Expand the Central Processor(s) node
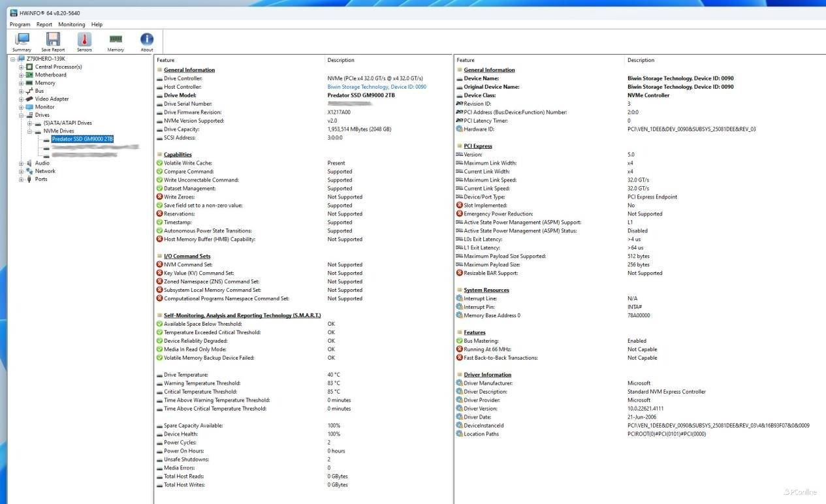826x504 pixels. point(21,67)
